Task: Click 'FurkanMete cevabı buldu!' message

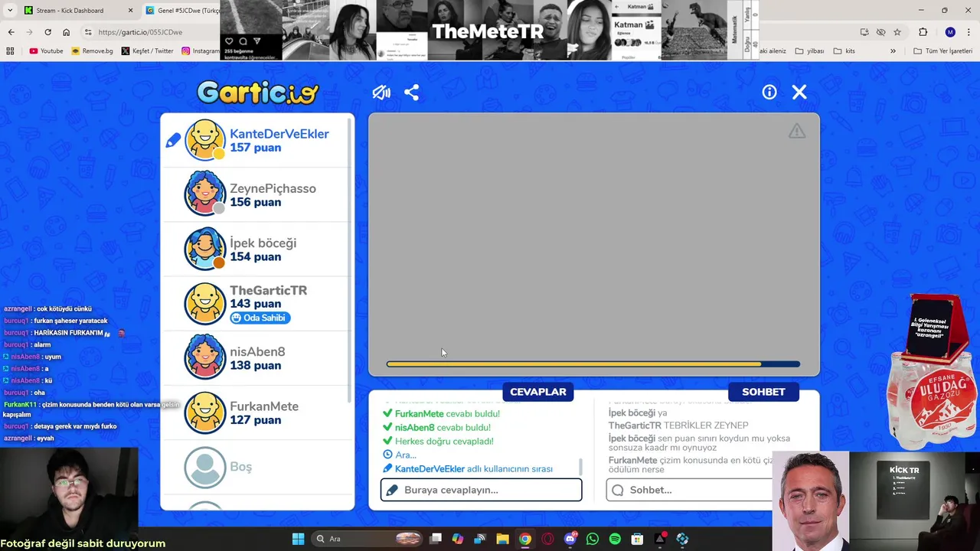Action: (447, 413)
